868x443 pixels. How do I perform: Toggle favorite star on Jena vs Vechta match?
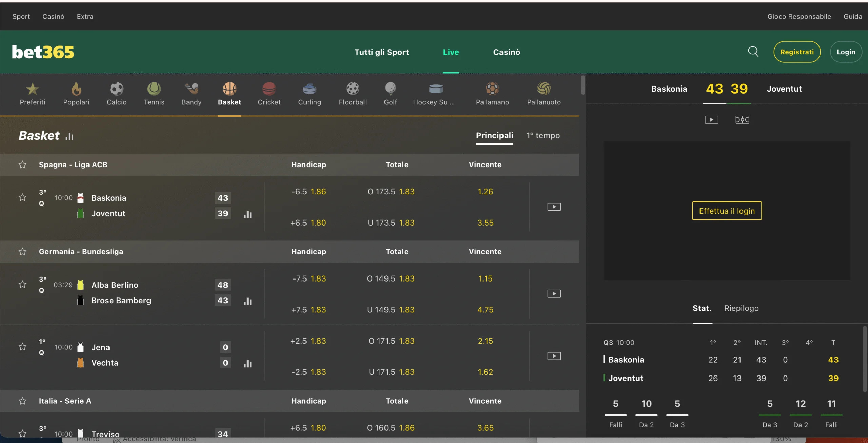pyautogui.click(x=22, y=347)
